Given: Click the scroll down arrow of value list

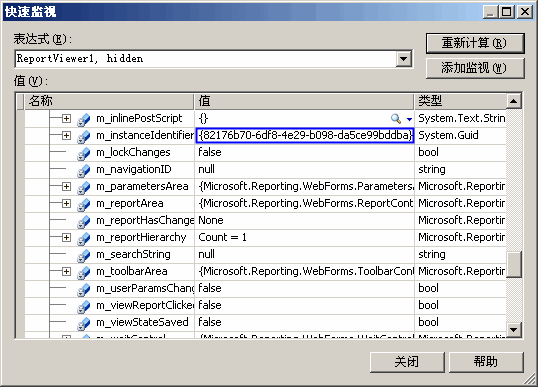Looking at the screenshot, I should (x=514, y=330).
